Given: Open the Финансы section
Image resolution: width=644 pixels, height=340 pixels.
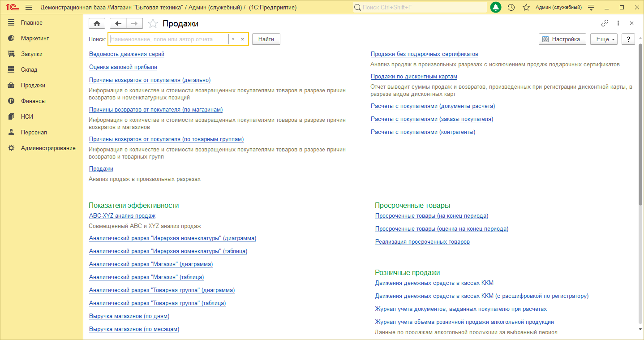Looking at the screenshot, I should (x=33, y=101).
